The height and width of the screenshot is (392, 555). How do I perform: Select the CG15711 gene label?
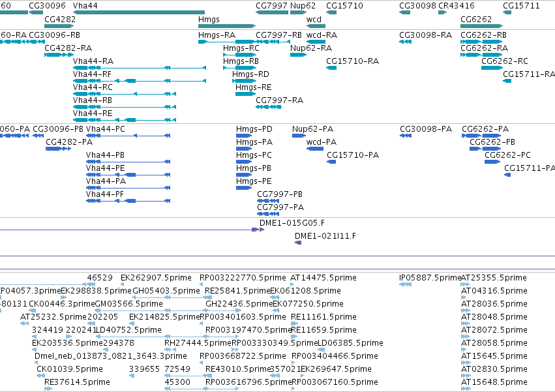coord(521,6)
